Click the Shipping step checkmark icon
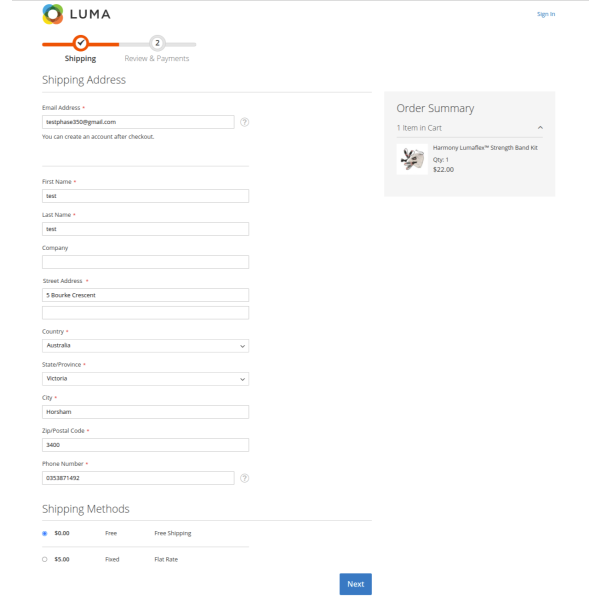 (81, 43)
